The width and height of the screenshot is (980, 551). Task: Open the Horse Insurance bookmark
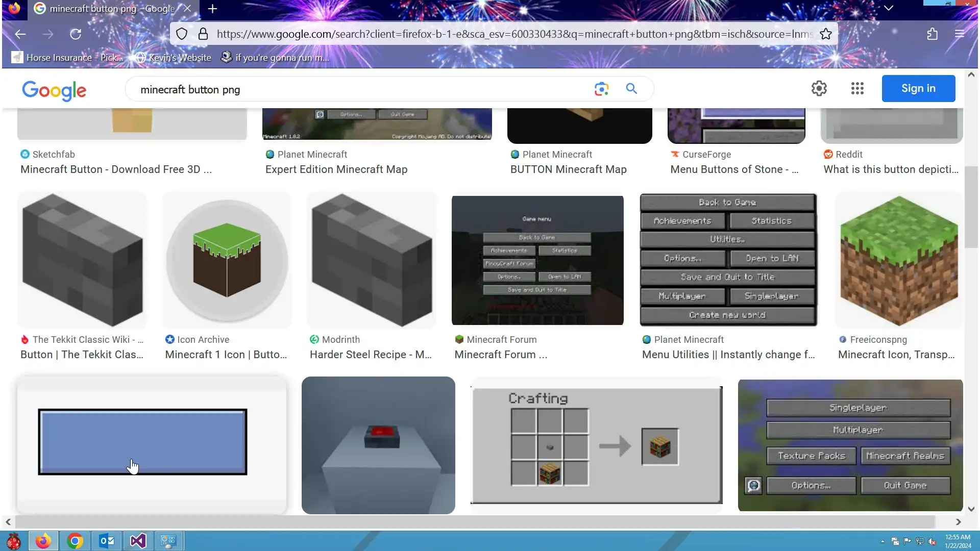tap(68, 58)
